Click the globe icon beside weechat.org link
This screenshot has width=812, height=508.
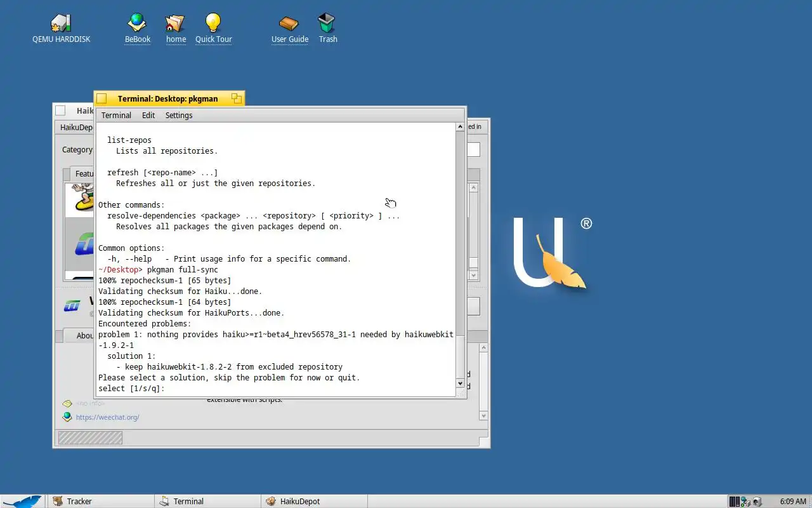tap(67, 417)
